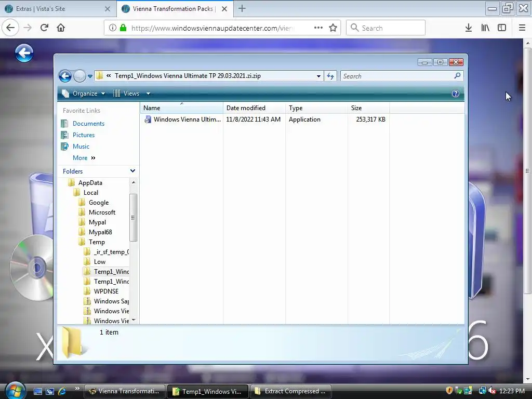The height and width of the screenshot is (399, 532).
Task: Open the Organize menu
Action: pos(84,94)
